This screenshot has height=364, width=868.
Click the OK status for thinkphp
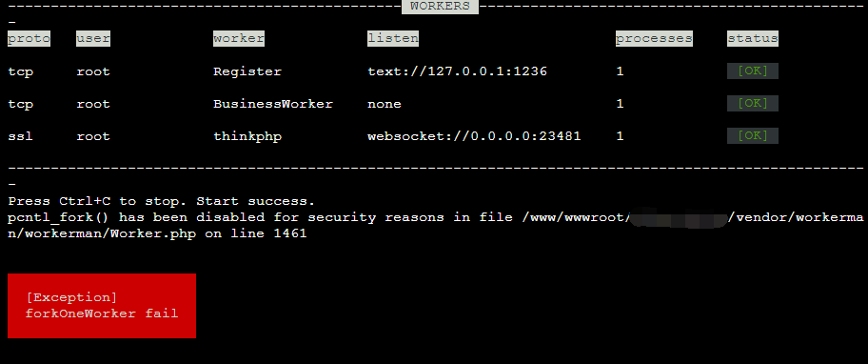click(x=753, y=135)
